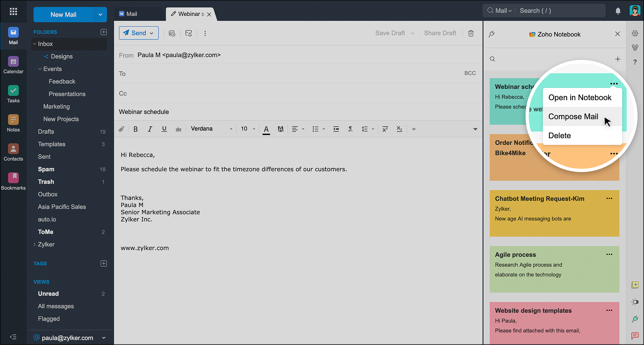Click the Italic formatting icon
Image resolution: width=644 pixels, height=345 pixels.
[x=150, y=129]
